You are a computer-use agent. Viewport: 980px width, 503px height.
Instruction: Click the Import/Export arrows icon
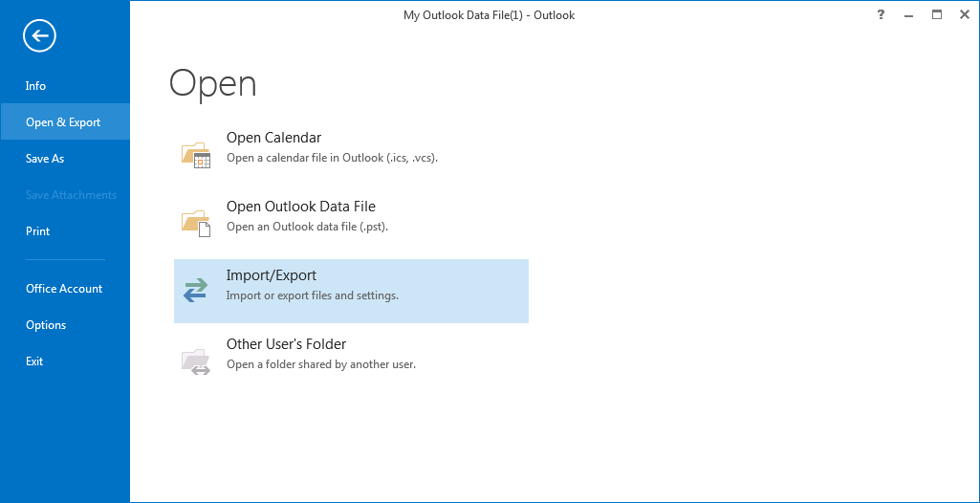(x=196, y=291)
